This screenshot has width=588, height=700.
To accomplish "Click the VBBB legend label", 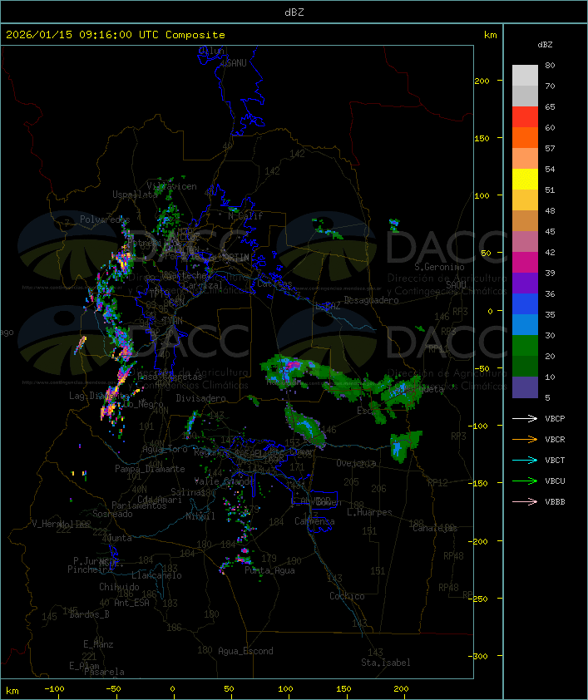I will pyautogui.click(x=555, y=502).
